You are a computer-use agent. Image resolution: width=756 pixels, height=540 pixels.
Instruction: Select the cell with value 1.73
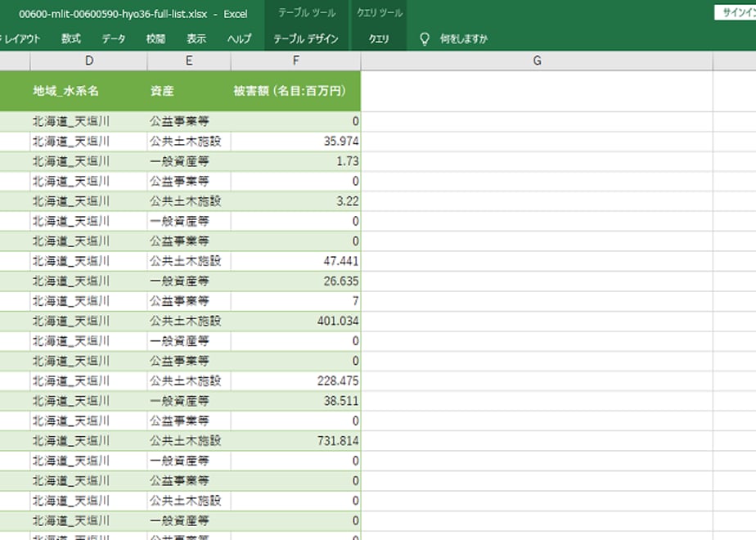(296, 161)
